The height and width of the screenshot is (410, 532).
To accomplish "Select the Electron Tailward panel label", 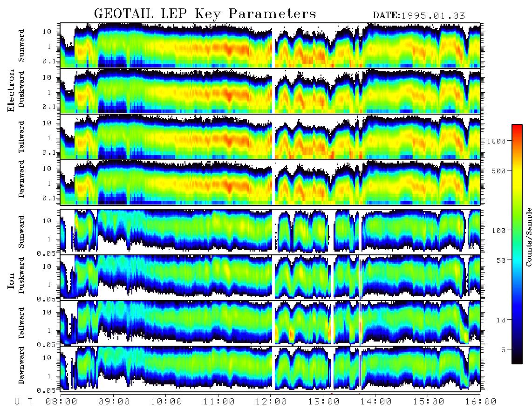I will pos(21,137).
